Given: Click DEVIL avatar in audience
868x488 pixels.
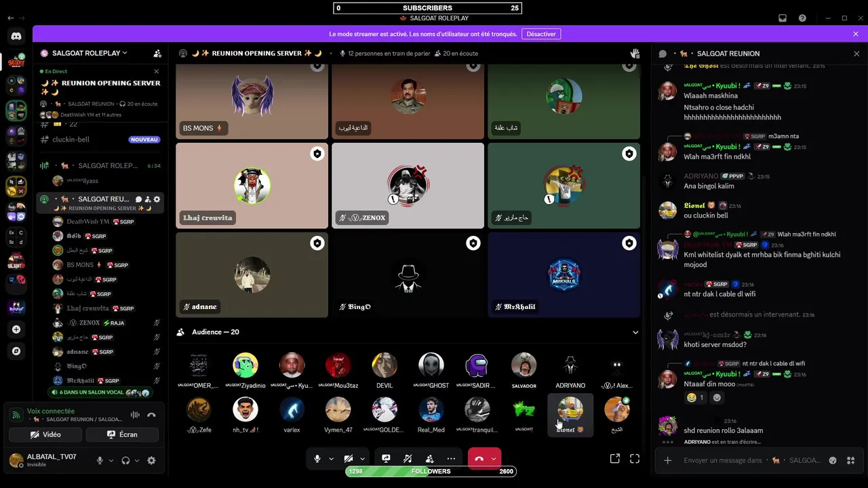Looking at the screenshot, I should coord(384,365).
